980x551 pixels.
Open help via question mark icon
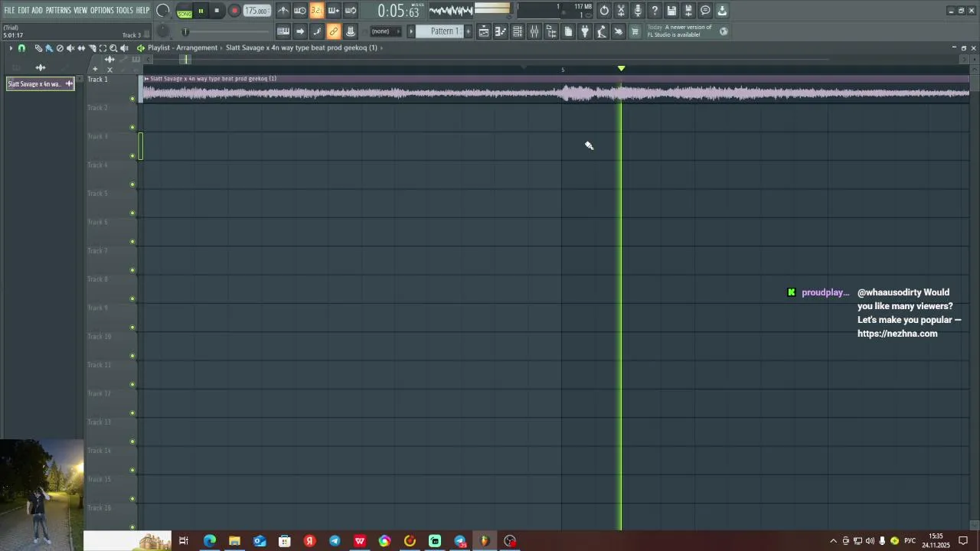coord(655,11)
